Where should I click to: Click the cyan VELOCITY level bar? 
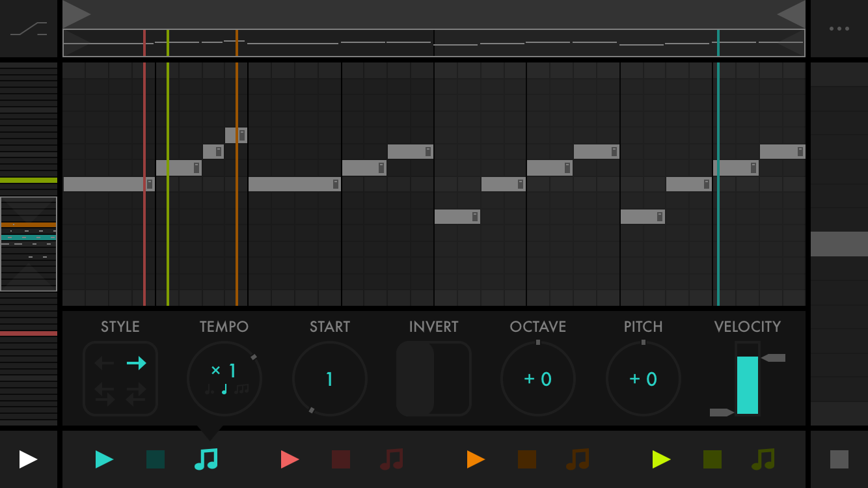747,384
